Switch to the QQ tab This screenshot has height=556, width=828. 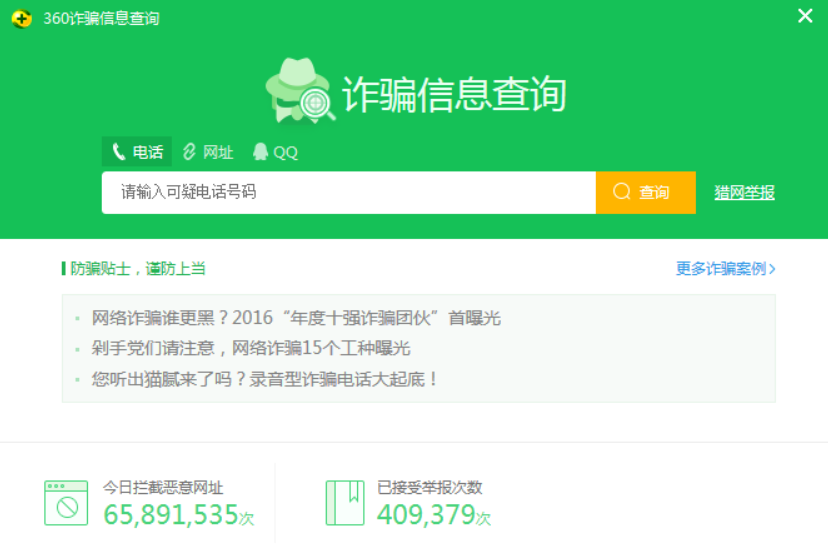275,152
